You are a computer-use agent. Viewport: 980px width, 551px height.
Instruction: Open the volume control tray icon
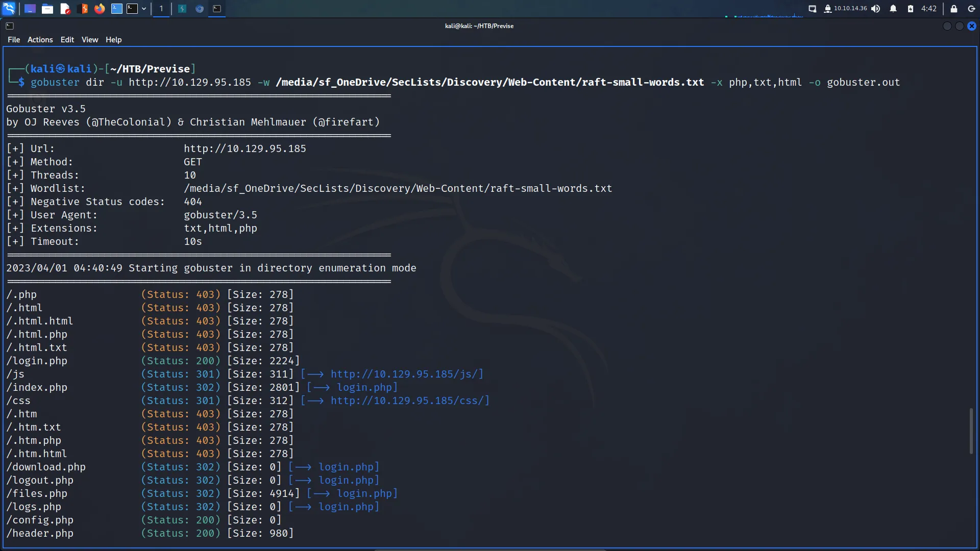click(x=876, y=9)
